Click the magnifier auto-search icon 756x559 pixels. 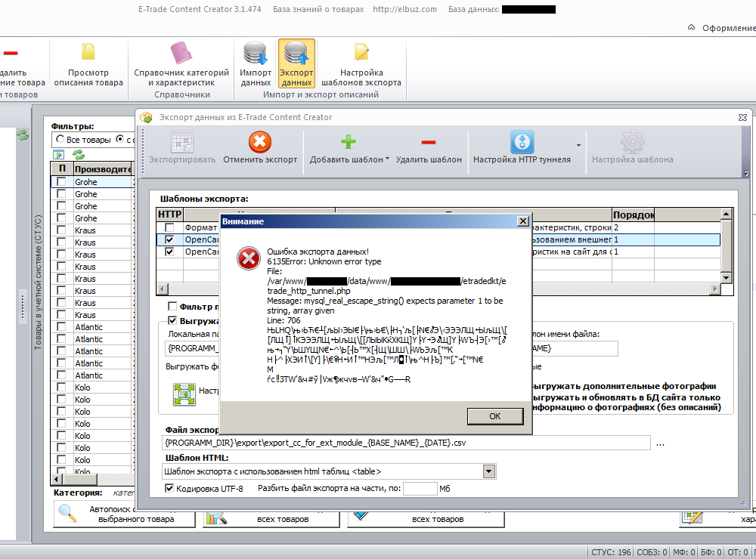tap(67, 513)
